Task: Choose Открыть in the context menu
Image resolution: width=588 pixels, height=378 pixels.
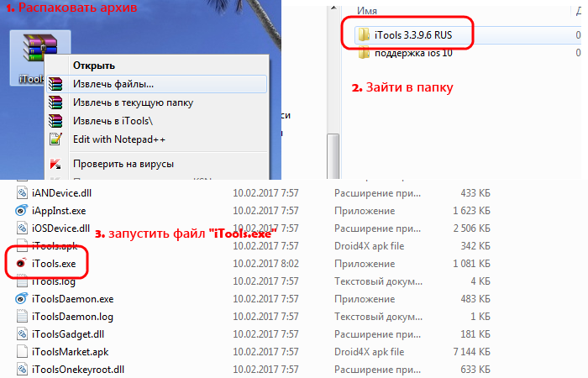Action: coord(93,66)
